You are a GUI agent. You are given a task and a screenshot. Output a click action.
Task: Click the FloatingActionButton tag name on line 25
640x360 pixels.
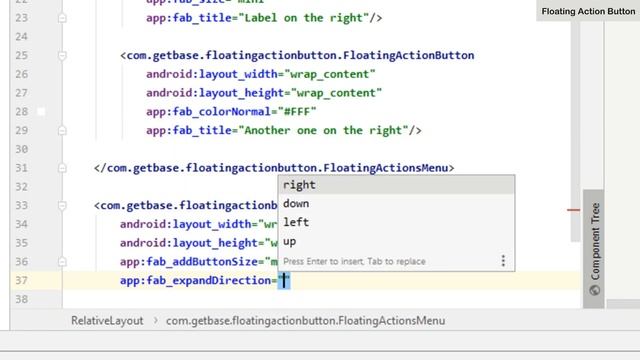(x=300, y=56)
